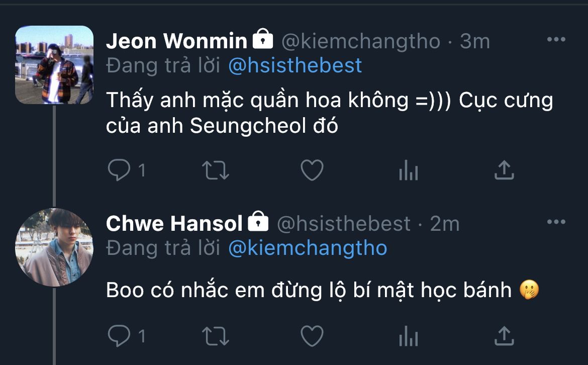Image resolution: width=588 pixels, height=365 pixels.
Task: Click the @kiemchangtho mention link
Action: coord(308,248)
